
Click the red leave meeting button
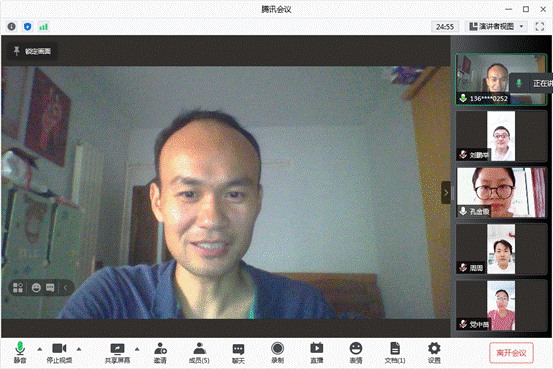tap(511, 353)
